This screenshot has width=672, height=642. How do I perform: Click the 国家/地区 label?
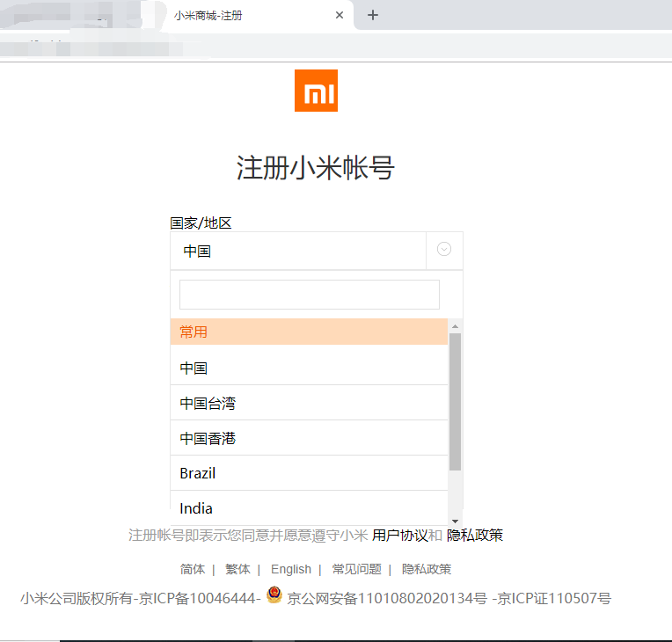click(x=201, y=223)
